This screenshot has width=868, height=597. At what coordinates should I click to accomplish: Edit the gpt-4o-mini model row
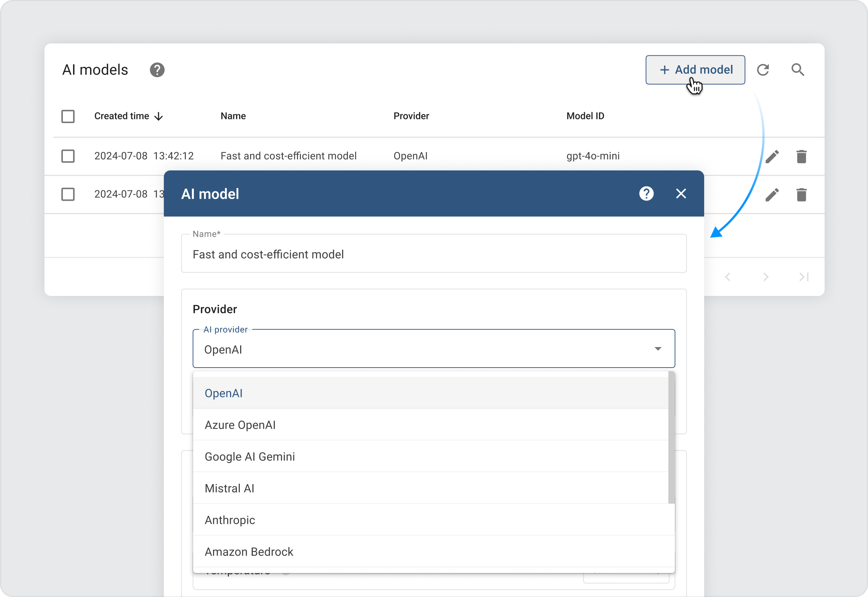(x=772, y=156)
